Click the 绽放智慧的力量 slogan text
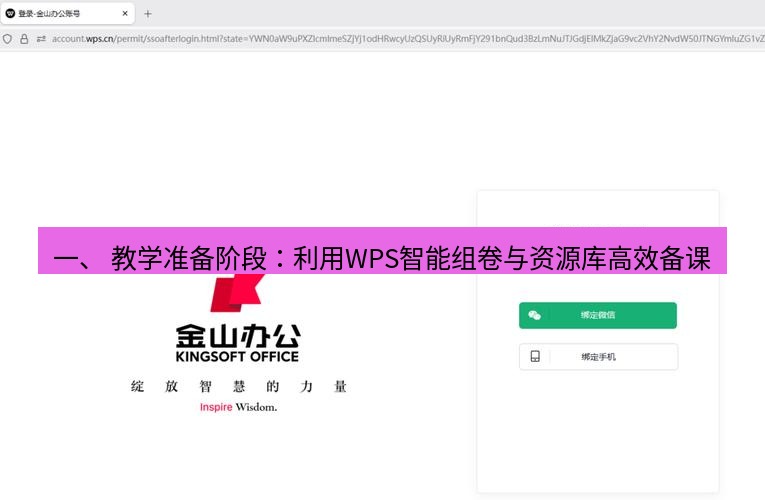 pyautogui.click(x=239, y=386)
